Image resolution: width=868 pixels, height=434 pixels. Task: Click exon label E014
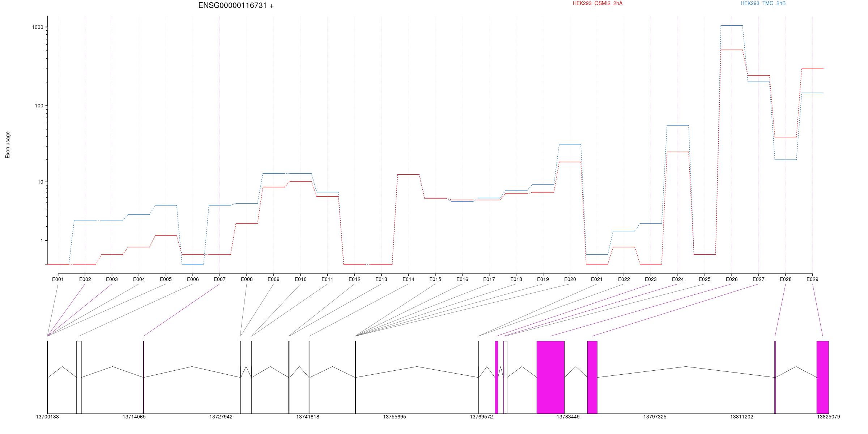(408, 279)
